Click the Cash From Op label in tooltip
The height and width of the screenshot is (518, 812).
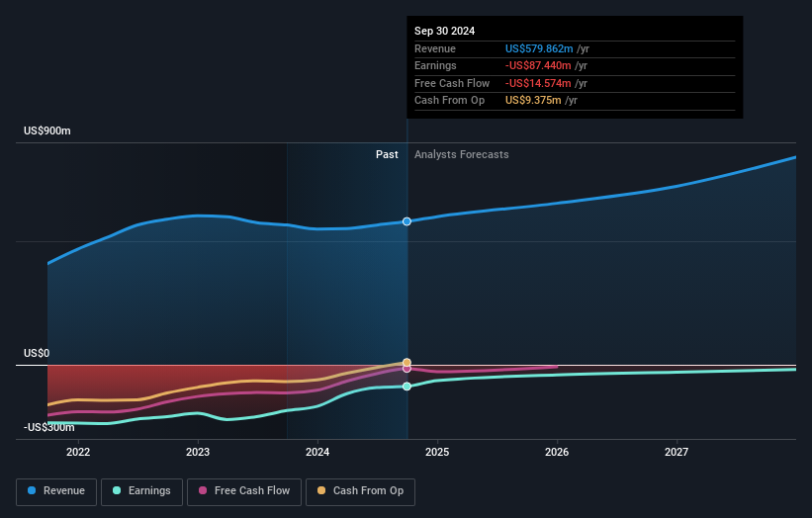(x=449, y=101)
